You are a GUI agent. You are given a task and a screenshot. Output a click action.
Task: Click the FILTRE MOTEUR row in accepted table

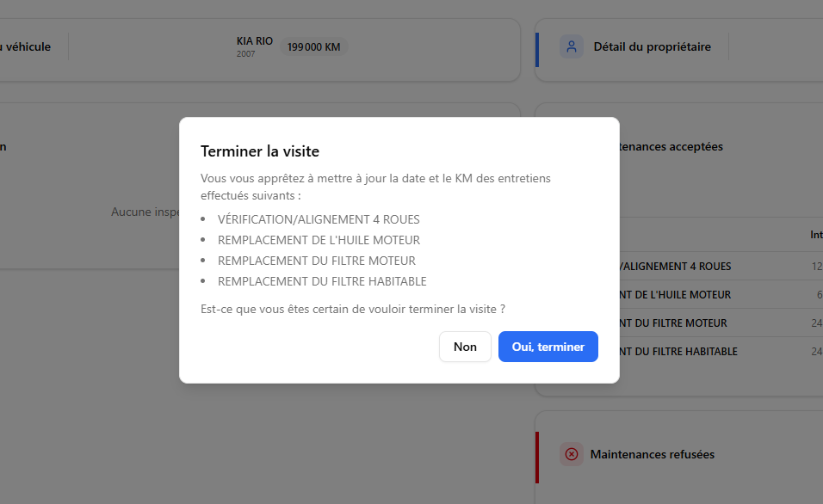(676, 323)
